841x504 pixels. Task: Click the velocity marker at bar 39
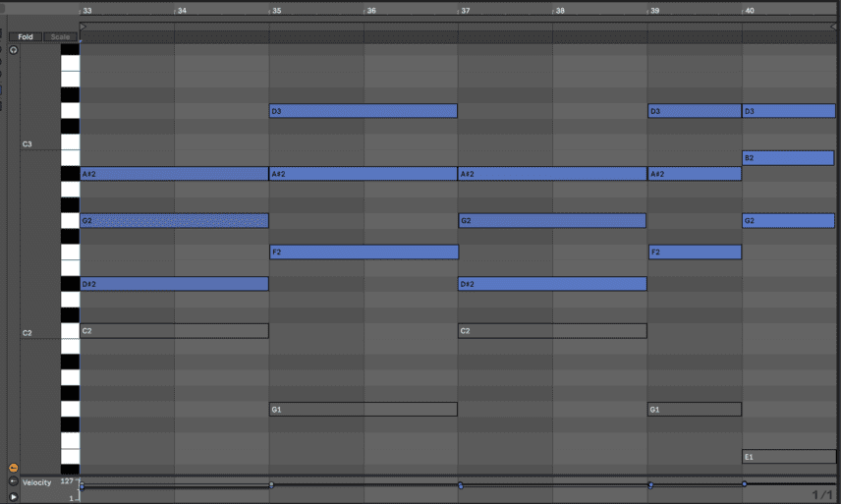click(650, 485)
